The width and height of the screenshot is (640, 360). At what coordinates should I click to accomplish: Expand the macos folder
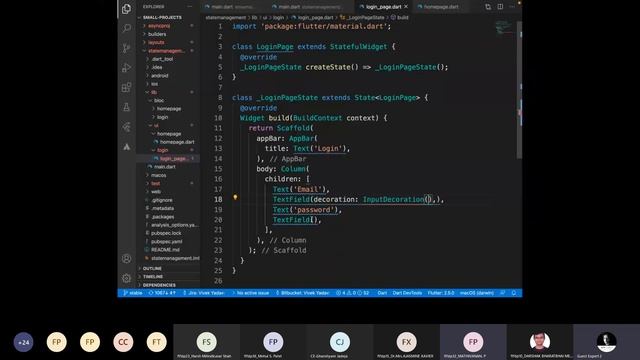(x=158, y=175)
